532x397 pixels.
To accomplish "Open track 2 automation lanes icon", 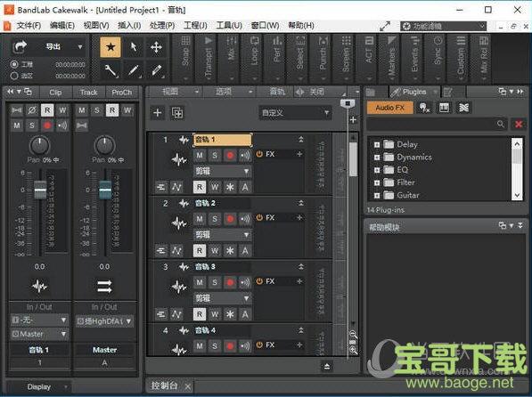I will click(176, 250).
